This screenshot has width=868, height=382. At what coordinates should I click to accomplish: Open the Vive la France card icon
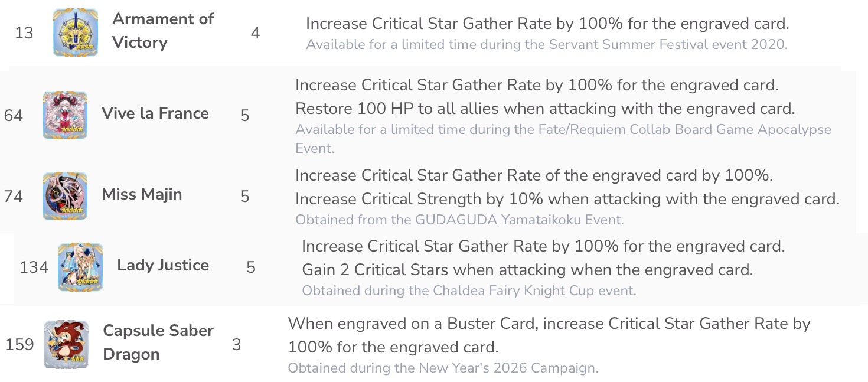(65, 115)
